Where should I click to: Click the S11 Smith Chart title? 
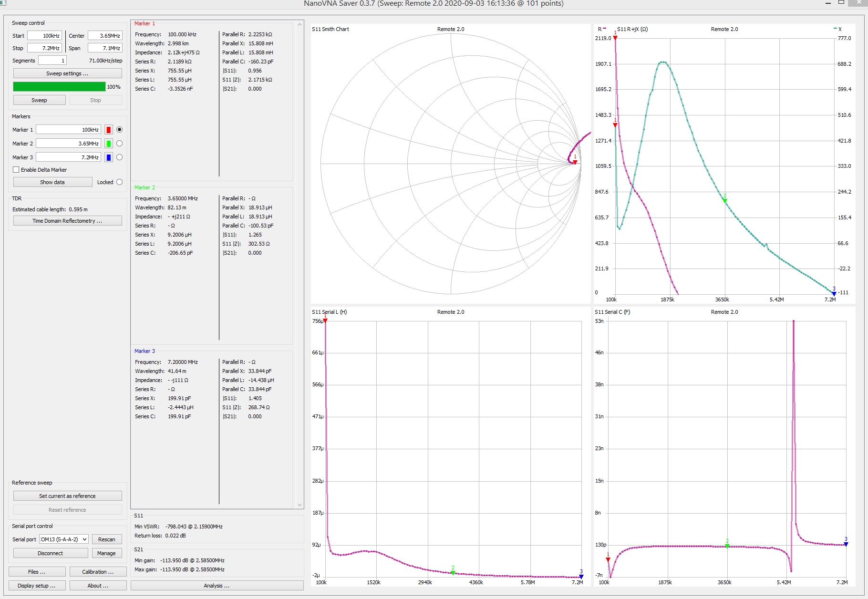pos(331,29)
